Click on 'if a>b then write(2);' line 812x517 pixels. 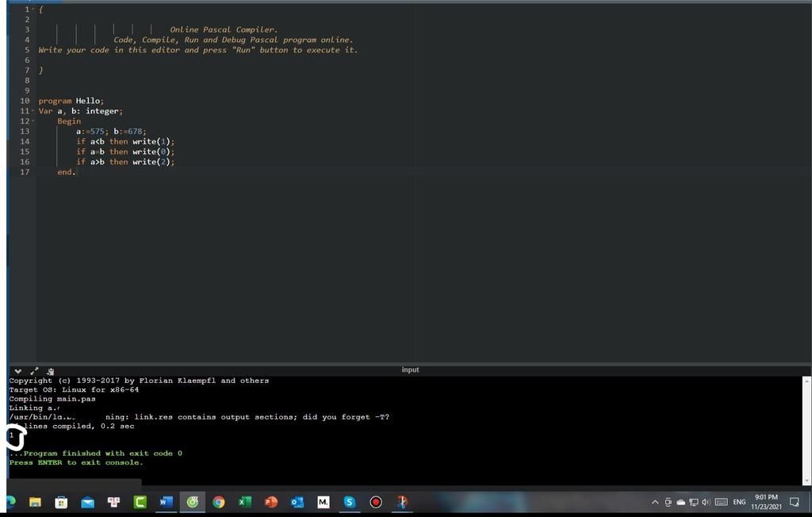coord(125,162)
